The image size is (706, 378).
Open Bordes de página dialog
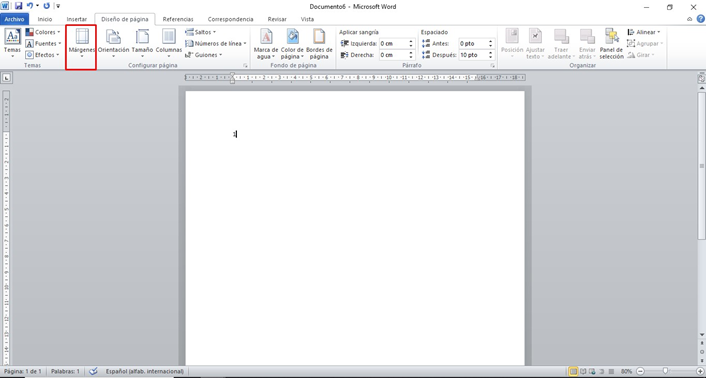click(319, 44)
